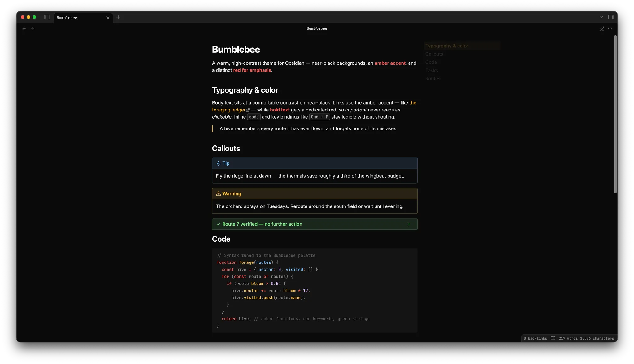Viewport: 634px width, 364px height.
Task: Click the reading view book icon in status bar
Action: click(x=553, y=338)
